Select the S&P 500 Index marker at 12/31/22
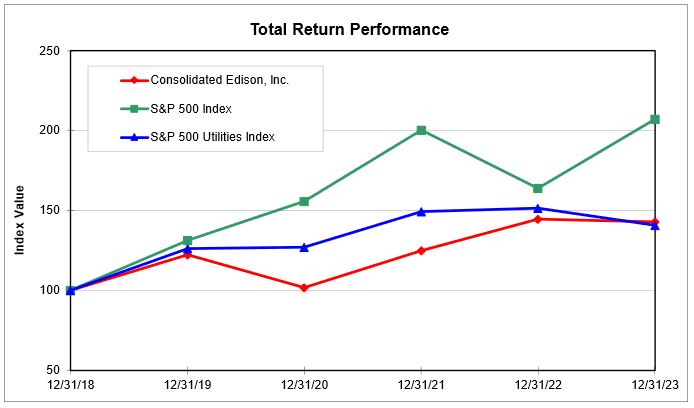 click(x=538, y=188)
